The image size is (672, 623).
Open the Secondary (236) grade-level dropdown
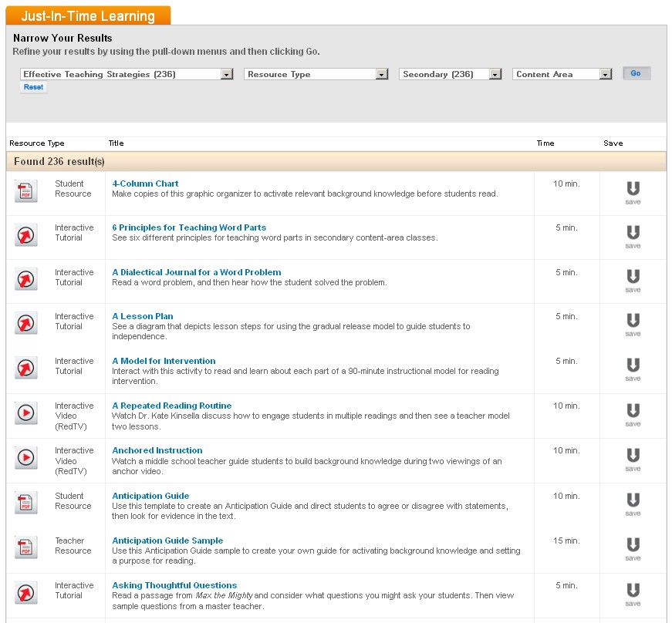tap(451, 74)
